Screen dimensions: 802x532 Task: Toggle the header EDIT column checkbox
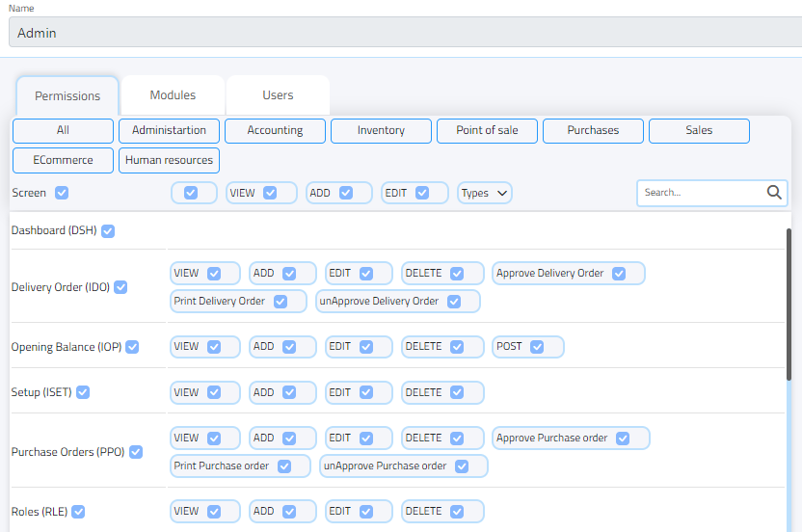pyautogui.click(x=421, y=193)
